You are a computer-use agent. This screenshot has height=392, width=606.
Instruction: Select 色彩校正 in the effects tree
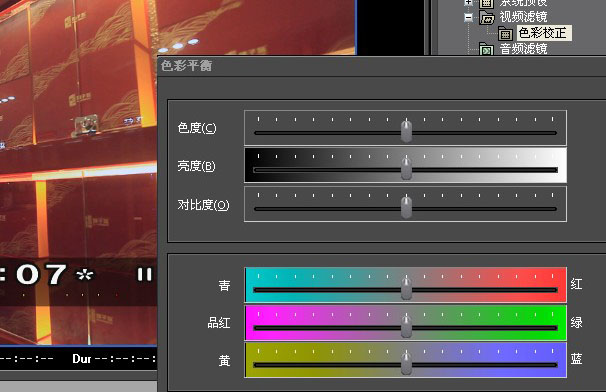[x=543, y=33]
